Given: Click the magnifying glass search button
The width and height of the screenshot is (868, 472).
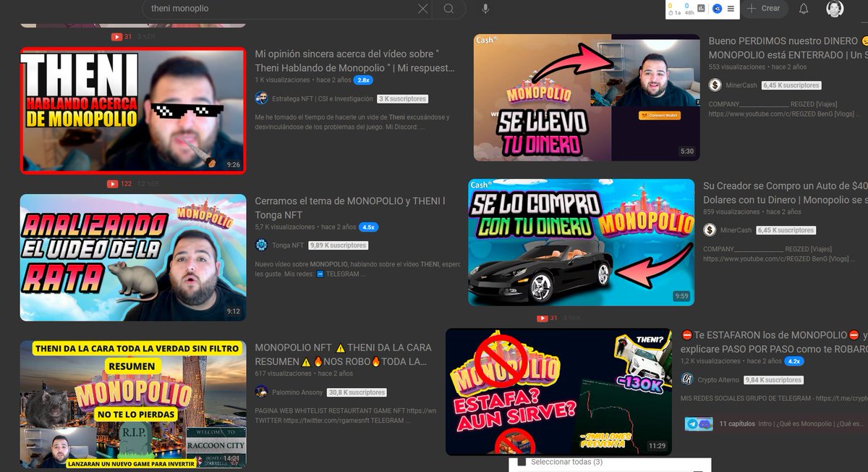Looking at the screenshot, I should pos(449,9).
